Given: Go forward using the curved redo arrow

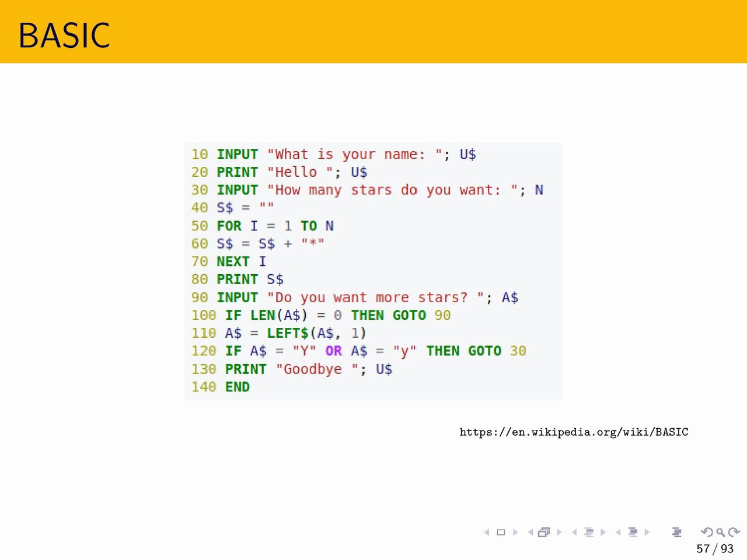Looking at the screenshot, I should tap(734, 532).
